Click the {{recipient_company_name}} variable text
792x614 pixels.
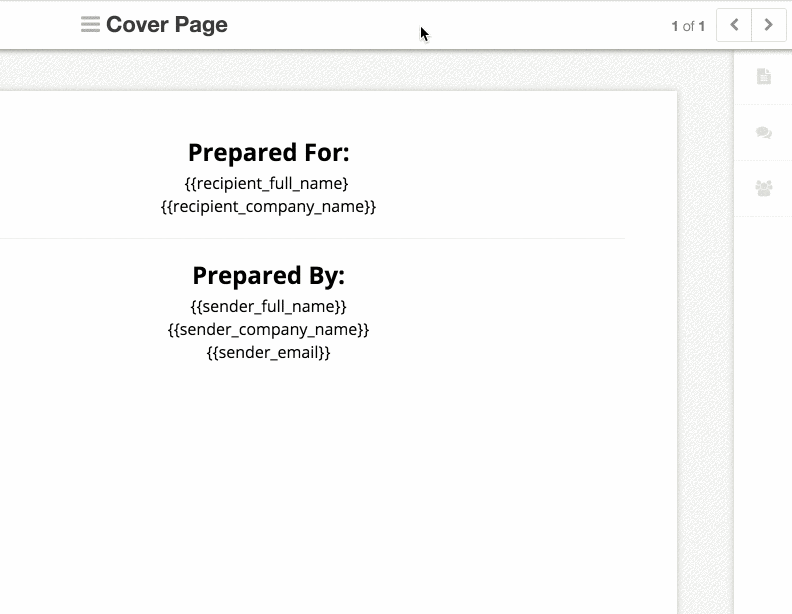click(x=268, y=207)
